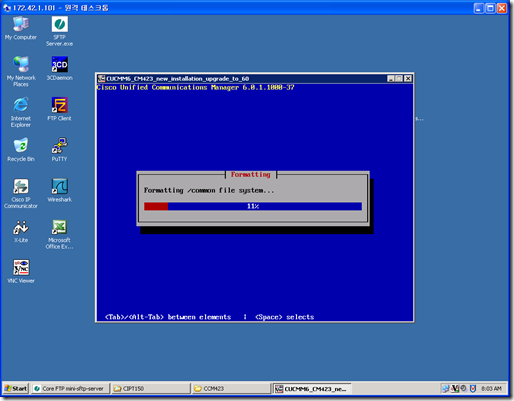Click the shield icon in system tray
514x401 pixels.
click(x=473, y=388)
